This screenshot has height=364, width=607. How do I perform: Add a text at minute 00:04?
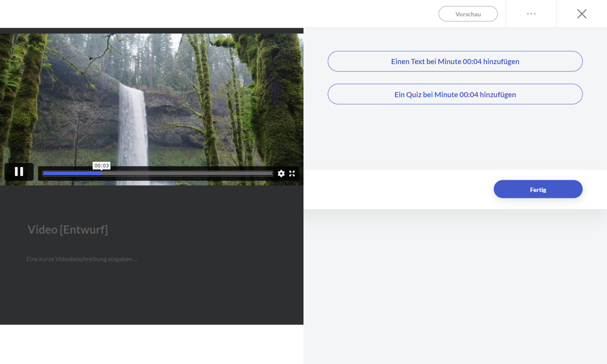(x=455, y=62)
